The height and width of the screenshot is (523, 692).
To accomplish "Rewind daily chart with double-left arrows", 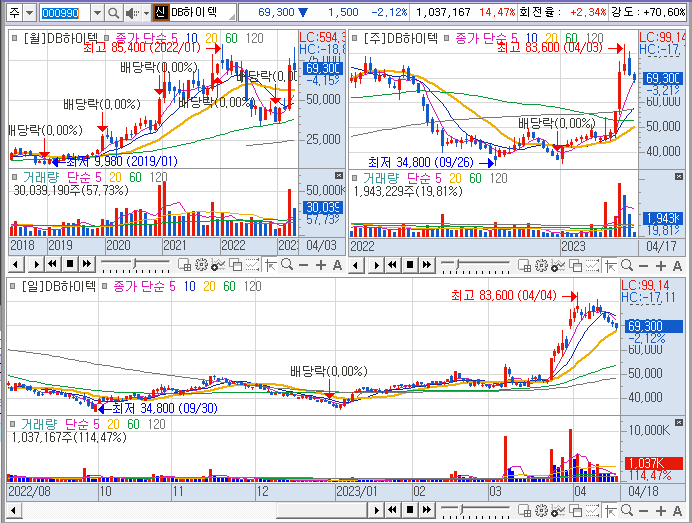I will click(392, 511).
